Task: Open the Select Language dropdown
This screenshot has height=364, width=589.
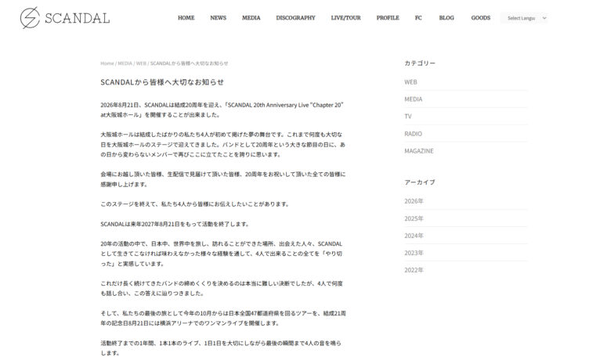Action: click(x=524, y=18)
